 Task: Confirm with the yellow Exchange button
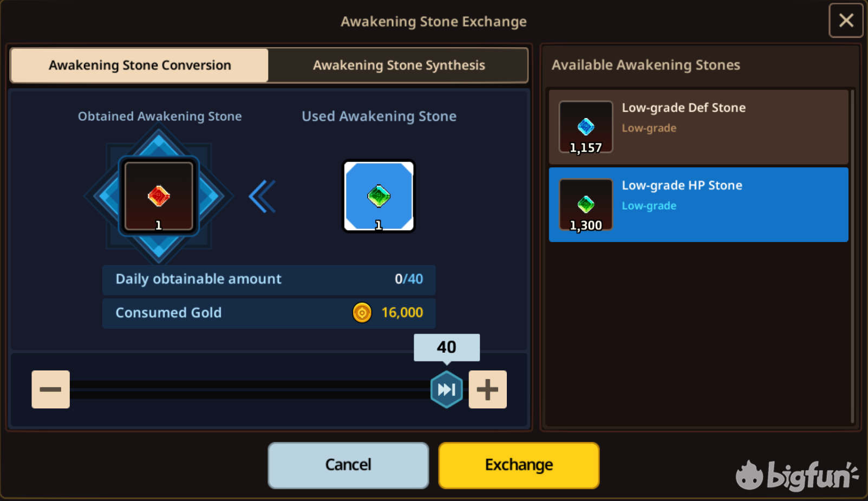[x=519, y=465]
